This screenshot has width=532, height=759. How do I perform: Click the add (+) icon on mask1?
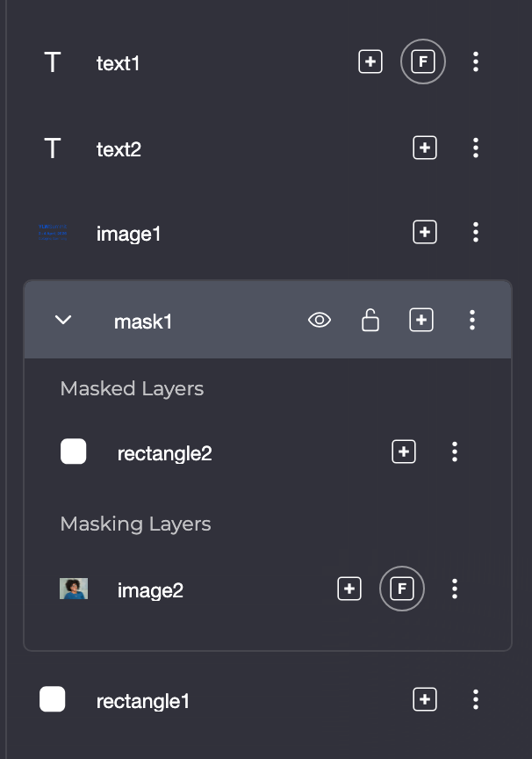coord(421,320)
